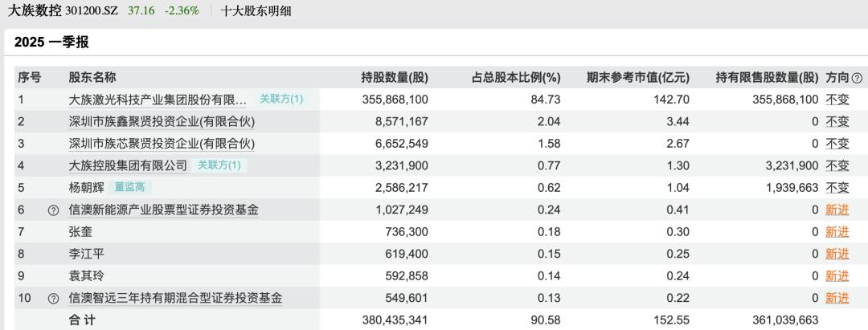The width and height of the screenshot is (868, 330).
Task: Open shareholder 深圳市族芯聚贤投资企业(有限合伙)
Action: point(162,144)
